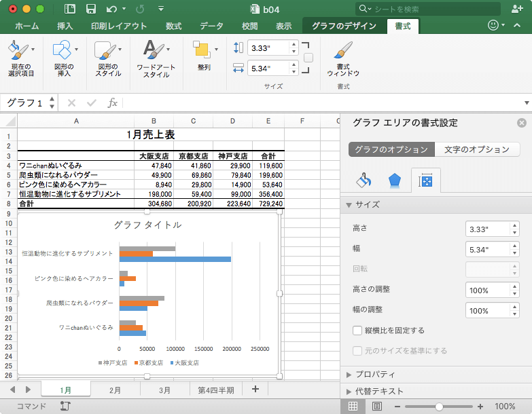Open 整列 (Arrange) menu

pyautogui.click(x=205, y=56)
